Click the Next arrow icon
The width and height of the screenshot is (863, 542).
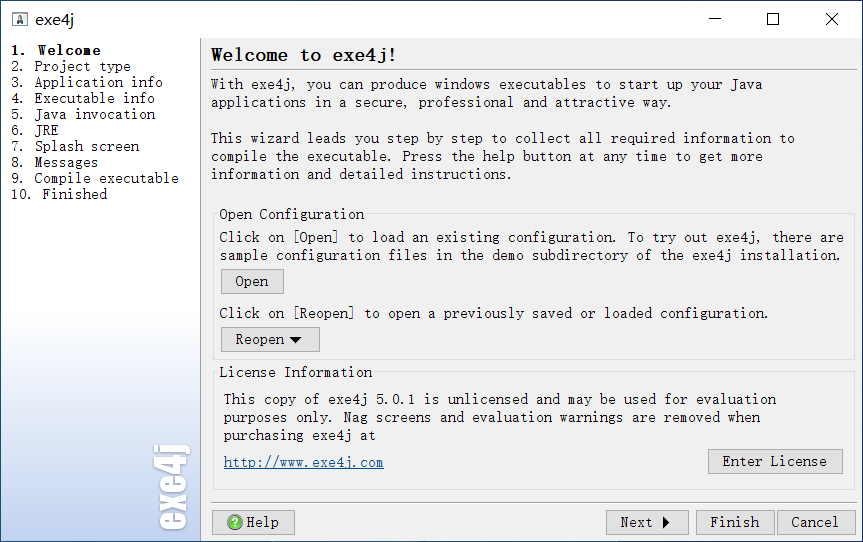click(x=666, y=522)
